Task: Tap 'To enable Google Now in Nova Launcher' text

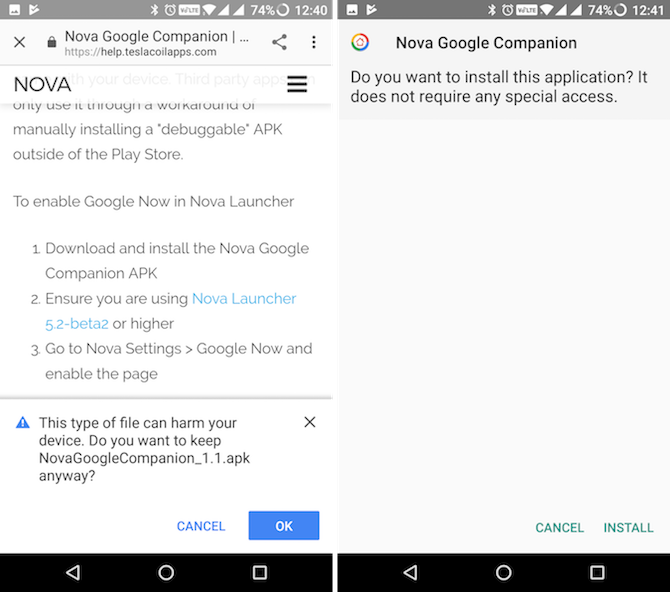Action: point(153,201)
